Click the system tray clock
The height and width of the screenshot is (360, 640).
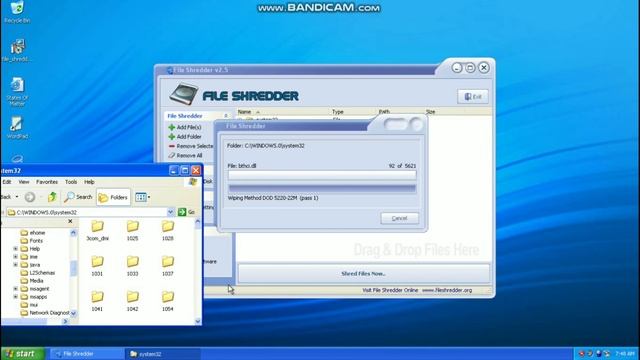coord(625,353)
